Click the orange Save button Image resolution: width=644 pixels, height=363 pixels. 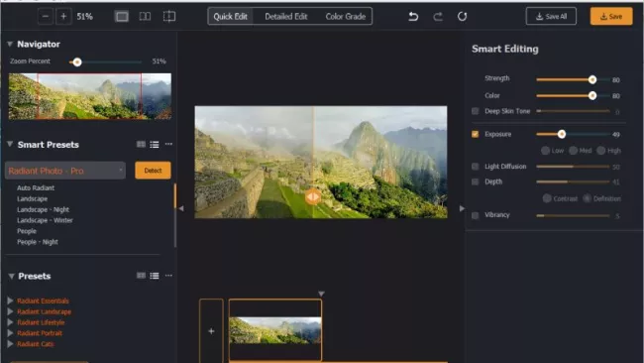coord(611,17)
